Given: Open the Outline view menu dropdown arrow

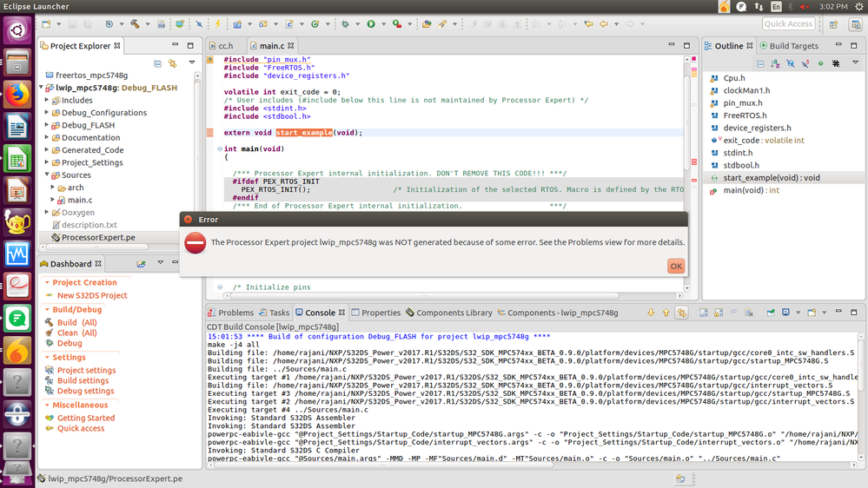Looking at the screenshot, I should [855, 63].
